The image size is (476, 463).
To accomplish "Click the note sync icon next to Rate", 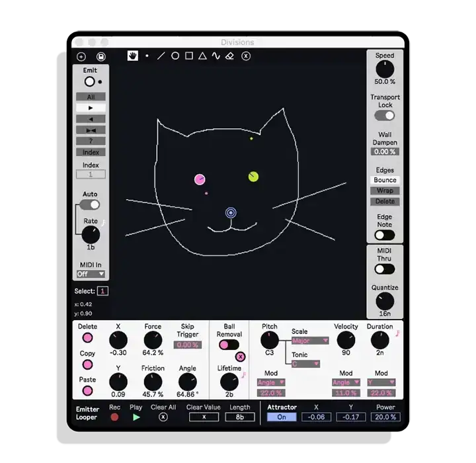I will (103, 224).
